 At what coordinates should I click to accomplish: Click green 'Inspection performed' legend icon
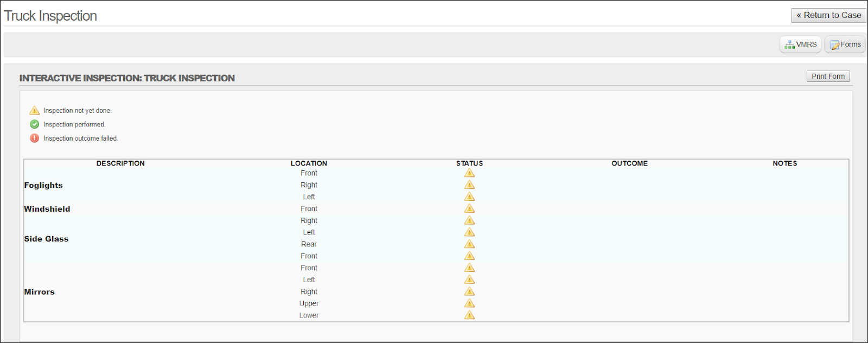[x=35, y=124]
